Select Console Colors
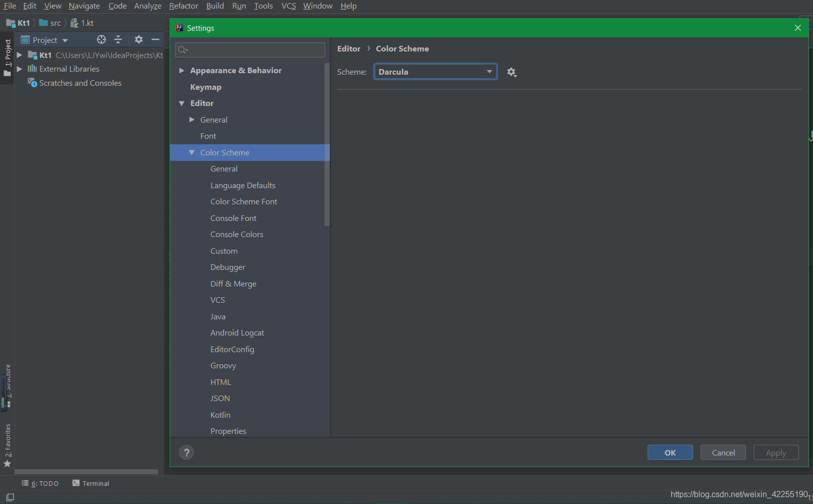Screen dimensions: 813x504 [x=237, y=235]
